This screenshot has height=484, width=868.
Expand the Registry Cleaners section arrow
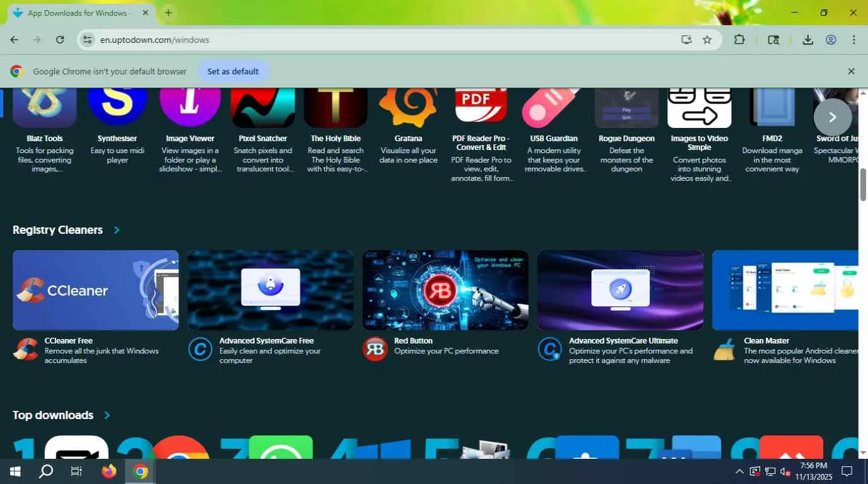pos(117,230)
